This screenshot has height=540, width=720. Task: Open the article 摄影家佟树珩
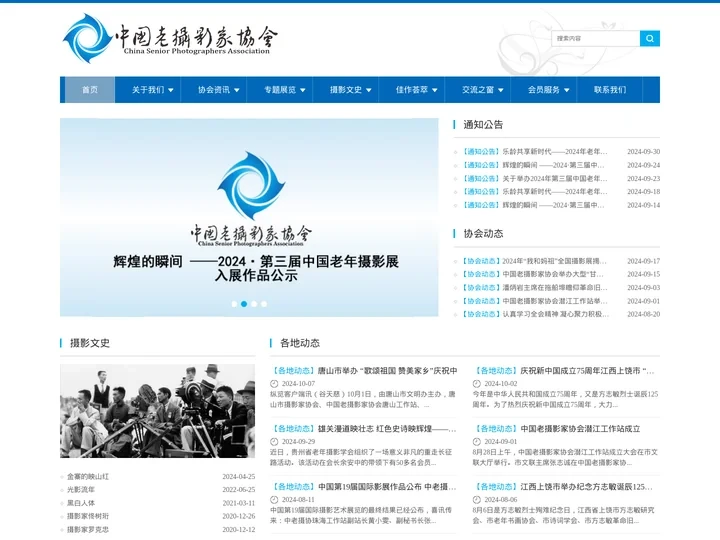[88, 516]
